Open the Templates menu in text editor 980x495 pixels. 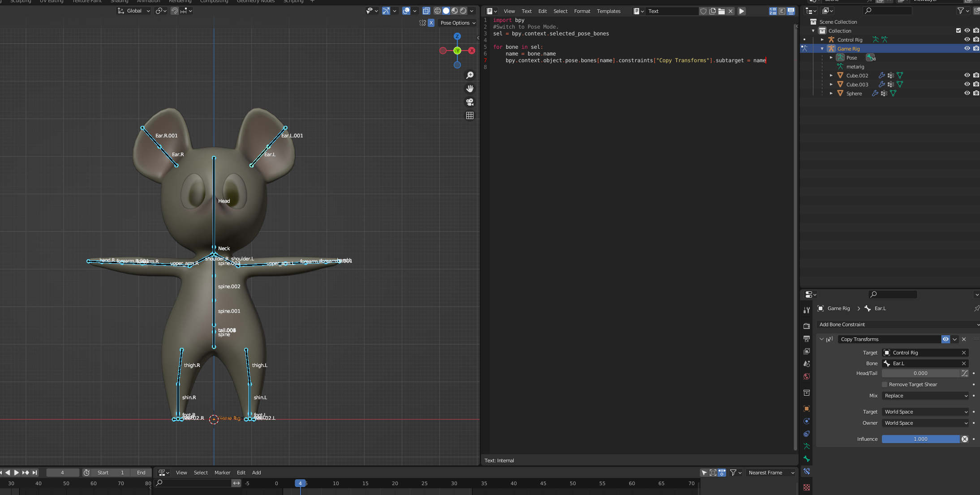coord(608,11)
